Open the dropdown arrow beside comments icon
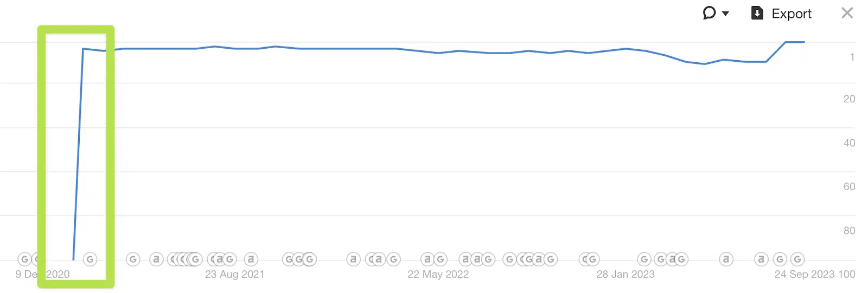 [725, 14]
